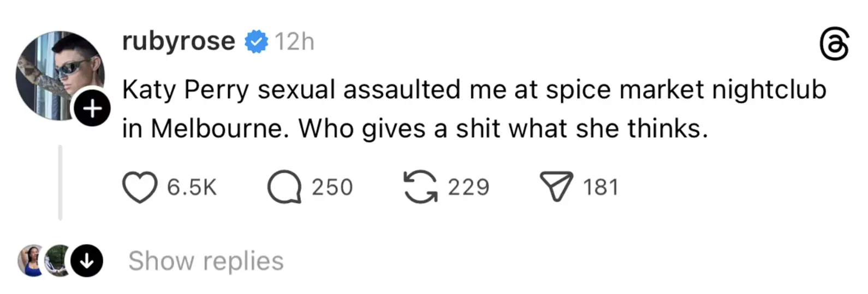Open the post's 12h timestamp
Image resolution: width=868 pixels, height=294 pixels.
click(x=294, y=42)
